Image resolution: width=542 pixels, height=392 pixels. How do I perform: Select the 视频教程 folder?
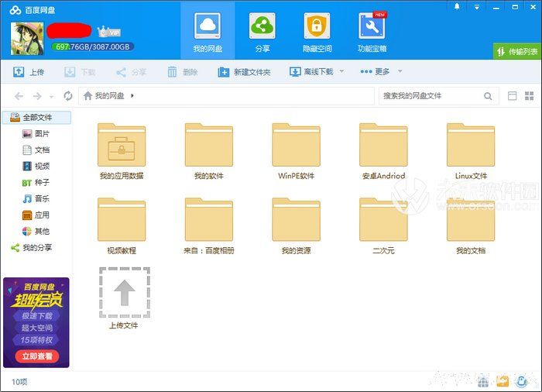point(122,225)
